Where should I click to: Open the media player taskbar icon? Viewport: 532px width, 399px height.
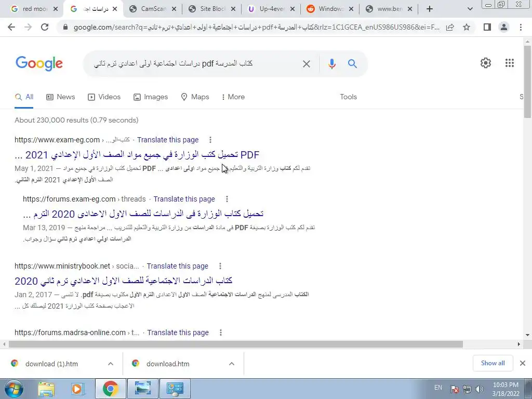77,389
